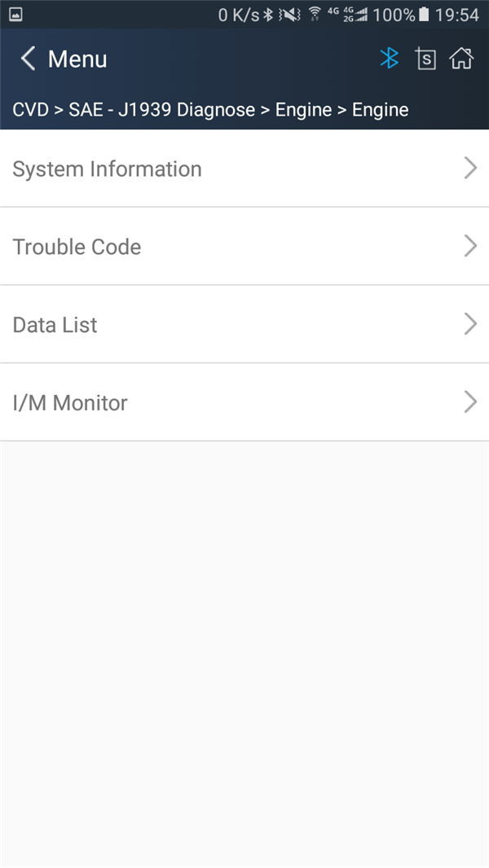Tap the CVD breadcrumb segment
The height and width of the screenshot is (868, 489).
(31, 110)
